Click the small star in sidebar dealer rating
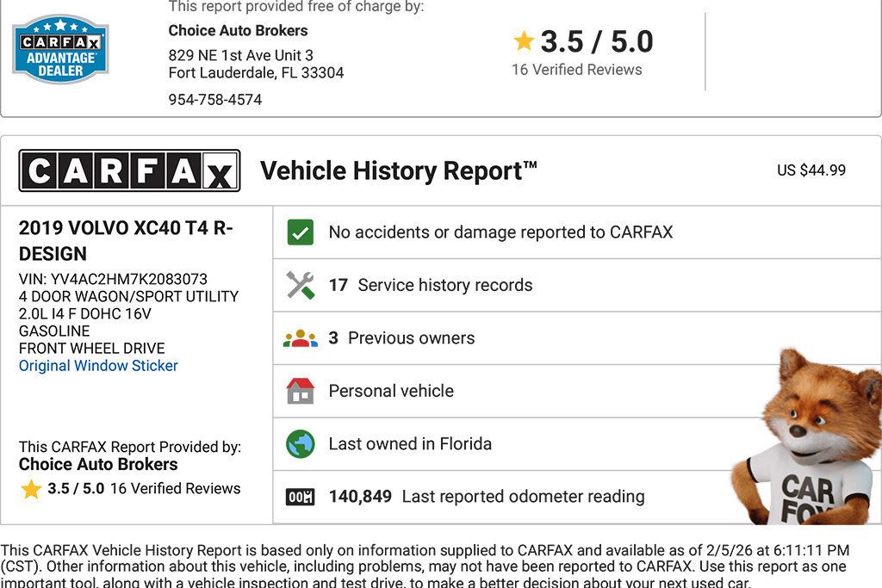This screenshot has height=588, width=882. (x=31, y=489)
